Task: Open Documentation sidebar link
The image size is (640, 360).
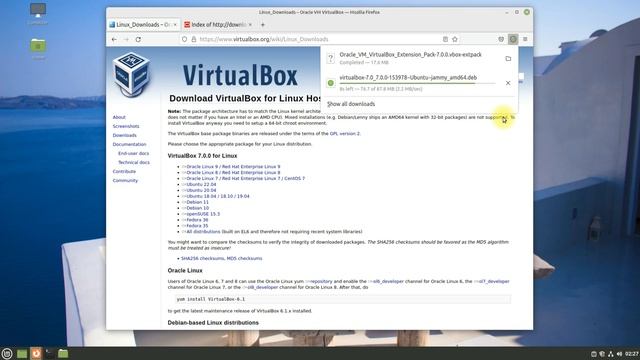Action: click(129, 144)
